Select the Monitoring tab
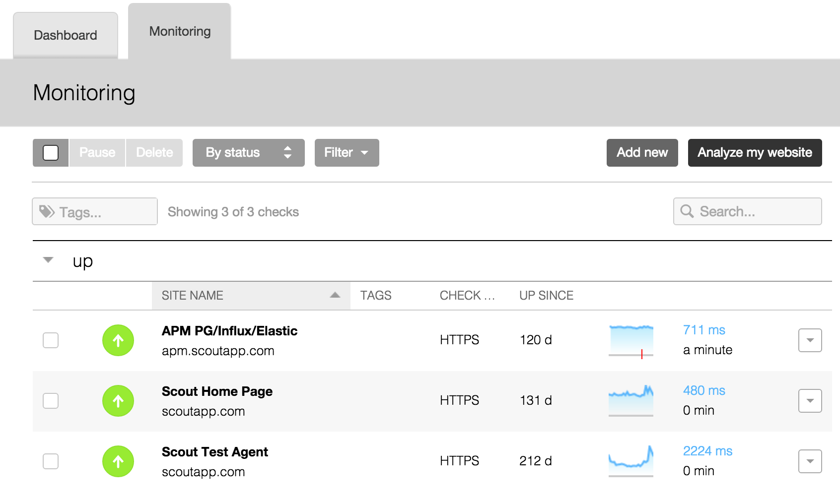The image size is (840, 504). click(x=180, y=31)
